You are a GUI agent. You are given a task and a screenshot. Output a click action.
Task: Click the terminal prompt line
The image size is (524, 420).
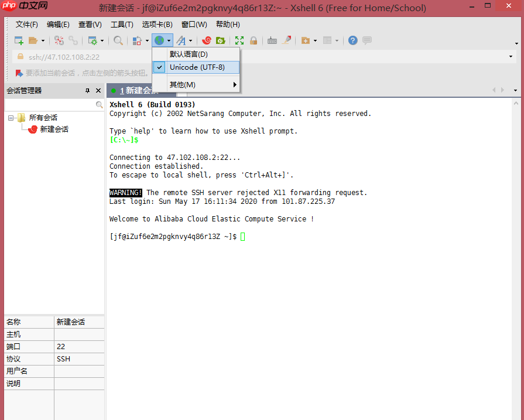tap(177, 237)
